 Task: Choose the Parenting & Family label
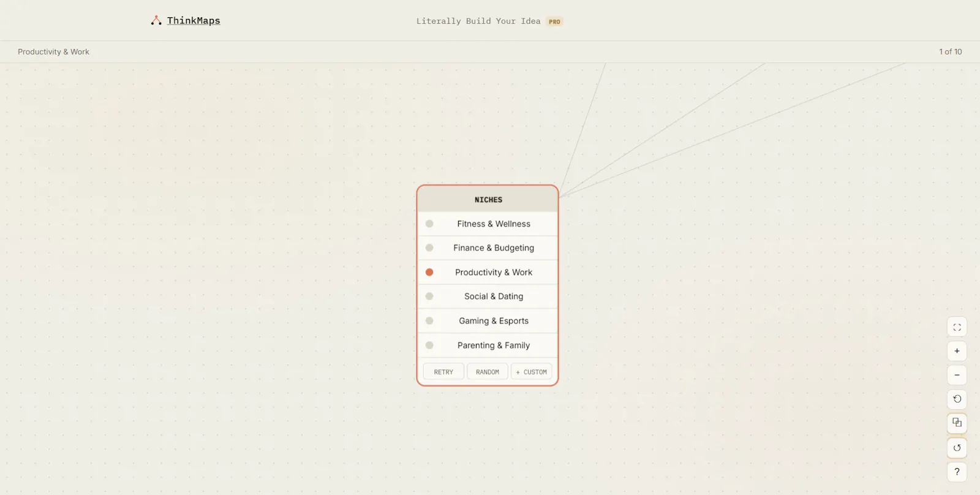(x=494, y=345)
